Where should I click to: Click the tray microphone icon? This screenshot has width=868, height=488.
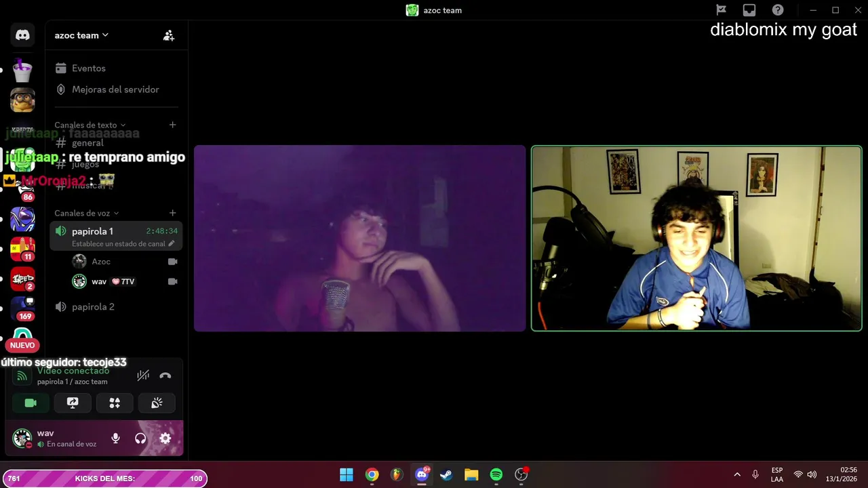pos(755,474)
